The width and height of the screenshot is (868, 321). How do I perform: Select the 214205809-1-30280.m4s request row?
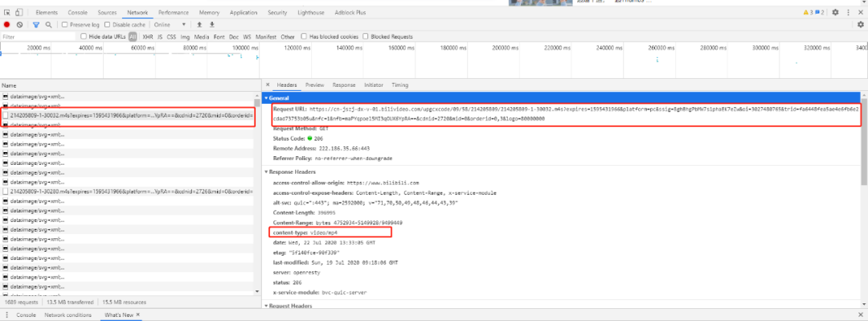[x=127, y=191]
